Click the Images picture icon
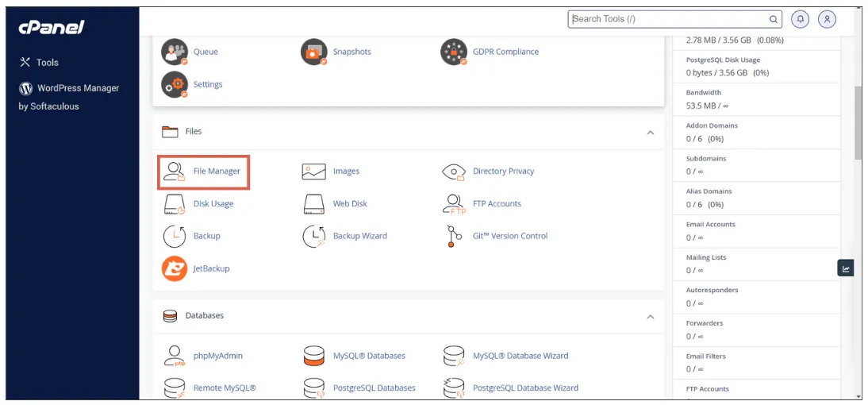Screen dimensions: 868x405 tap(314, 172)
